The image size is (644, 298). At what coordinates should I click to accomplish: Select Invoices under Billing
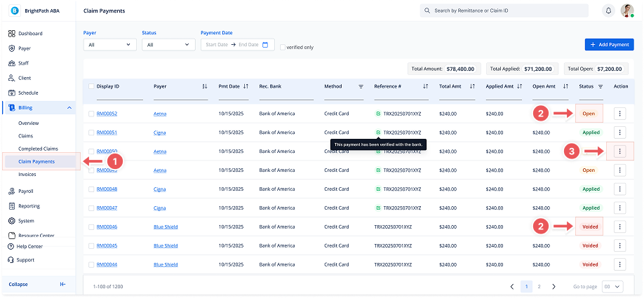[x=27, y=175]
